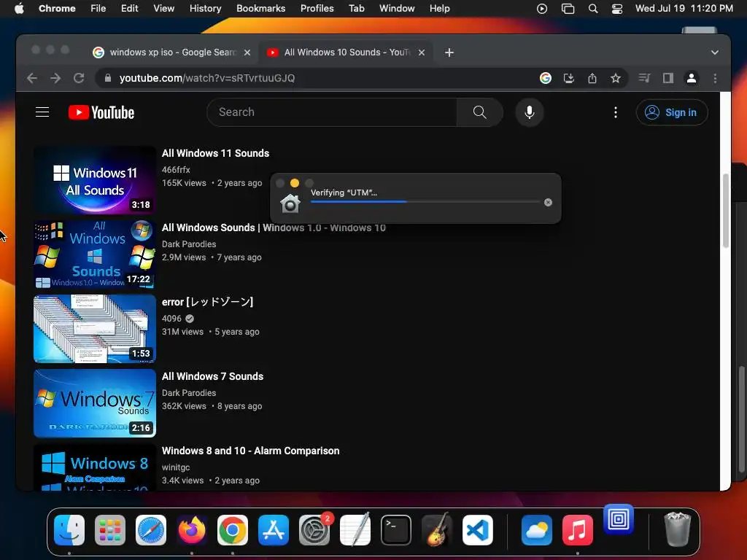Open the error [レッドゾーン] video title
The width and height of the screenshot is (747, 560).
click(x=207, y=302)
